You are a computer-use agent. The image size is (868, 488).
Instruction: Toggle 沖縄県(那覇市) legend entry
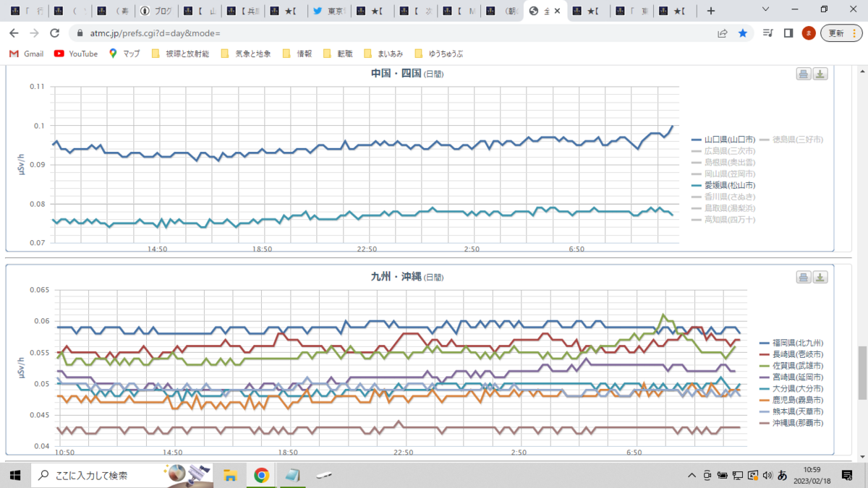point(791,423)
